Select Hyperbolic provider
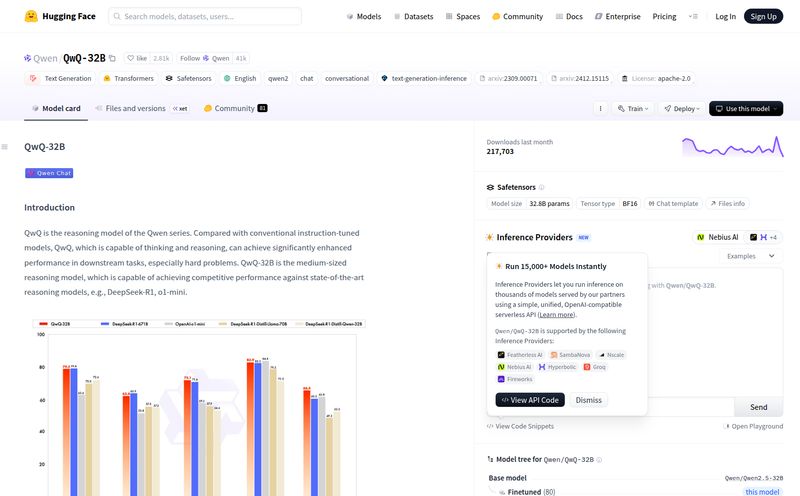Image resolution: width=800 pixels, height=496 pixels. coord(557,367)
